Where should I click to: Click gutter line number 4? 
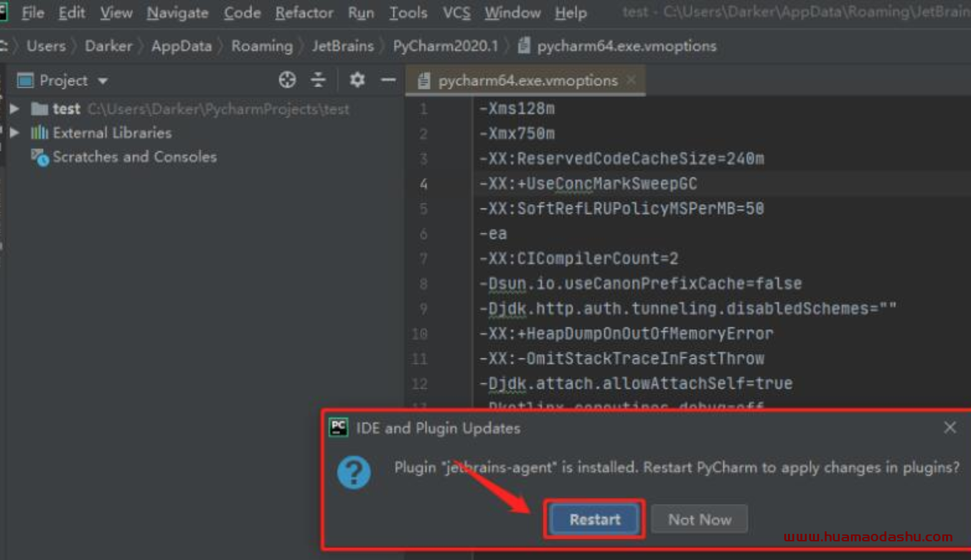[x=423, y=184]
